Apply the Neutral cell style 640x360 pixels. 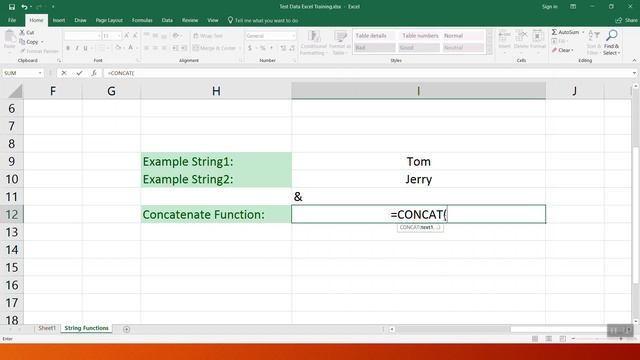point(464,48)
